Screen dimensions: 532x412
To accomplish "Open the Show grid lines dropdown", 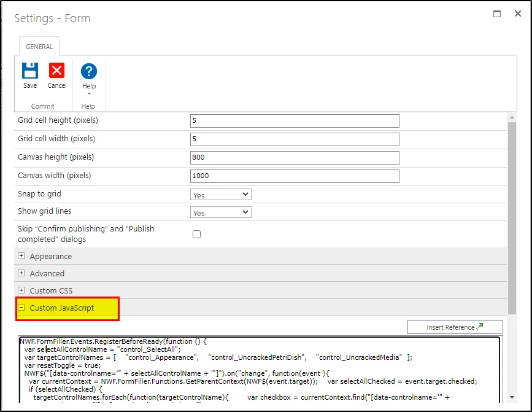I will pyautogui.click(x=220, y=212).
